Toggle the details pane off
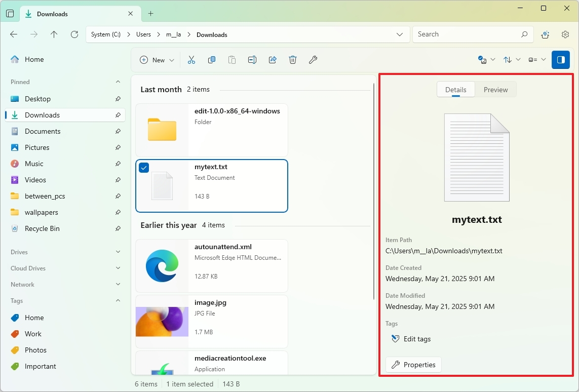The width and height of the screenshot is (579, 392). coord(561,59)
